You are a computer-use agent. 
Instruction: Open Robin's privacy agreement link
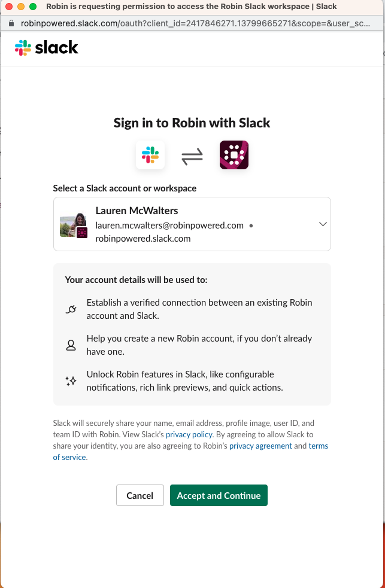[x=260, y=446]
